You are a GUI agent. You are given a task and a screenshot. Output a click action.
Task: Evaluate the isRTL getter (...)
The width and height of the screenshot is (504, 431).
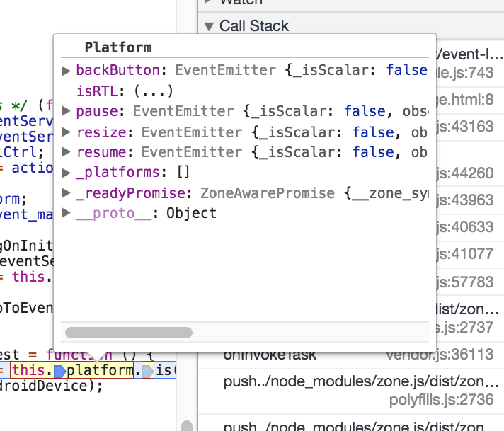(x=154, y=91)
